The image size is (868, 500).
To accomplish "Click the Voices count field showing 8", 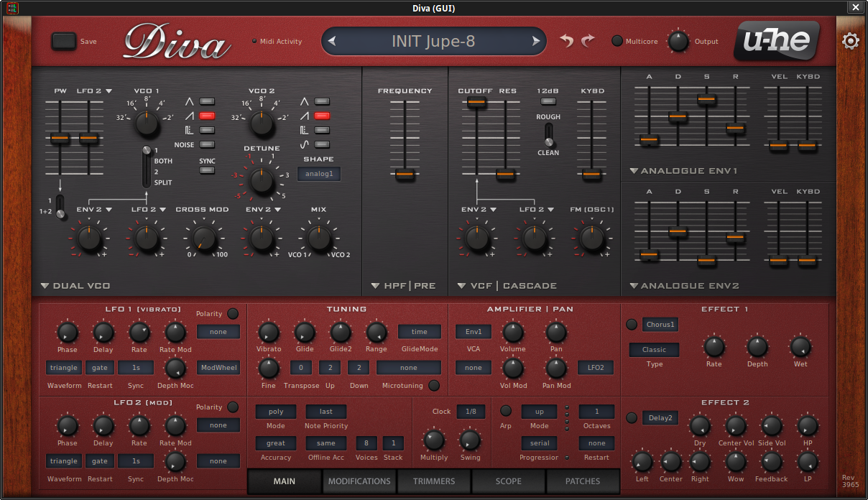I will [x=366, y=443].
